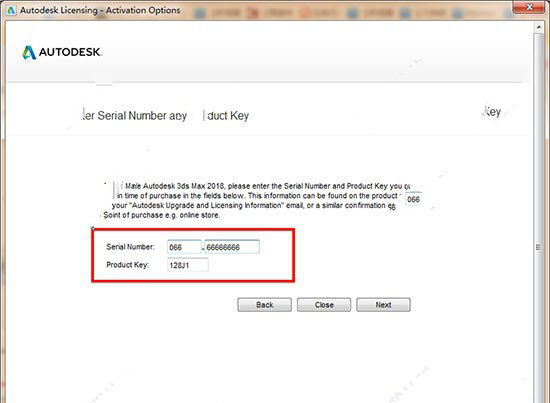Click the "point of purchase e.g. online store" line
The image size is (550, 403).
pyautogui.click(x=162, y=215)
